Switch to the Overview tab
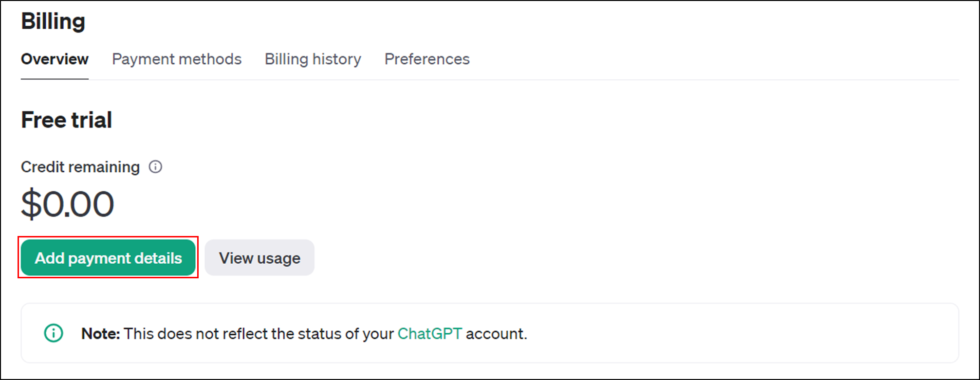The image size is (980, 380). click(55, 59)
